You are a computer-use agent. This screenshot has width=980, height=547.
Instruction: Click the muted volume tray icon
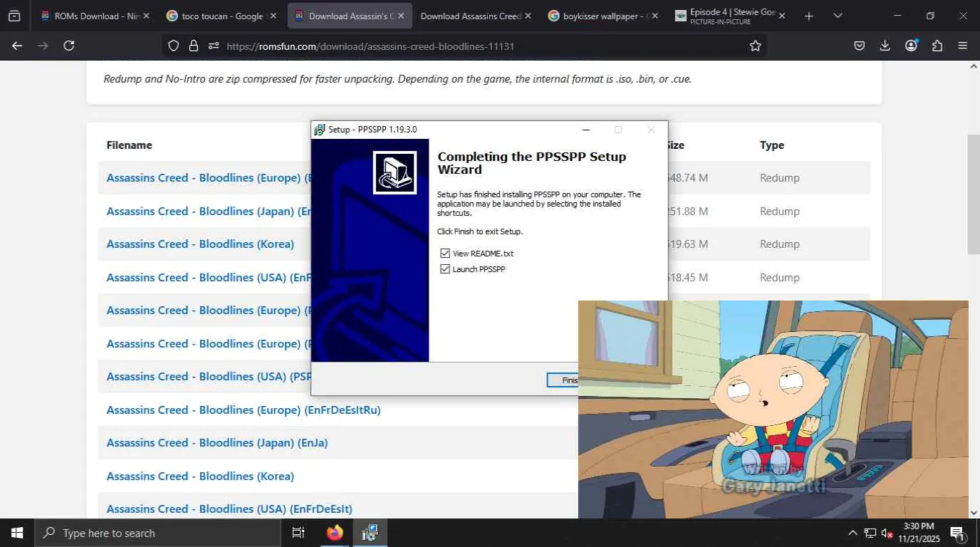887,533
